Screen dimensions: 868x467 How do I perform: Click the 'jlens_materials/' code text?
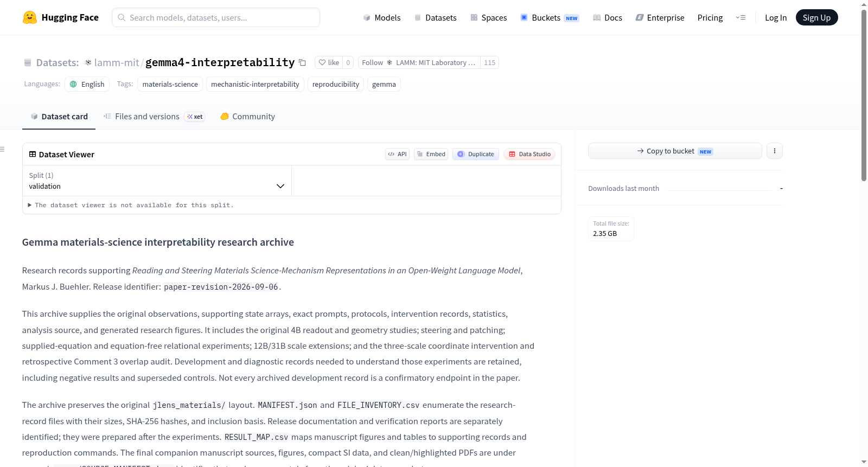pyautogui.click(x=189, y=405)
